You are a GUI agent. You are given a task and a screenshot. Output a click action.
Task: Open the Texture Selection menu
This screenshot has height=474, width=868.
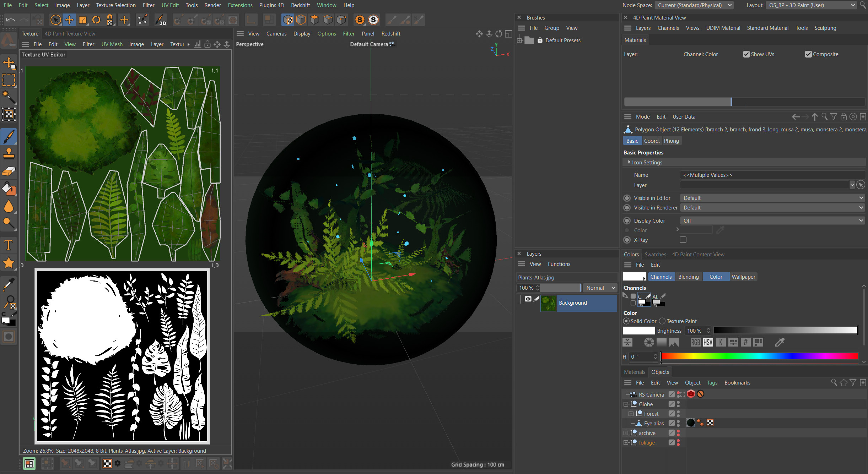pos(116,5)
